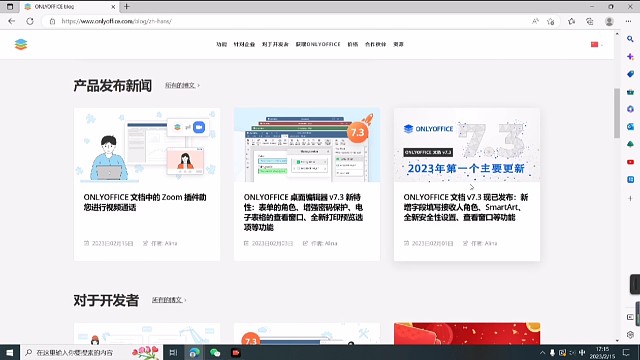Open language selector with Chinese flag
Image resolution: width=640 pixels, height=360 pixels.
pyautogui.click(x=596, y=44)
